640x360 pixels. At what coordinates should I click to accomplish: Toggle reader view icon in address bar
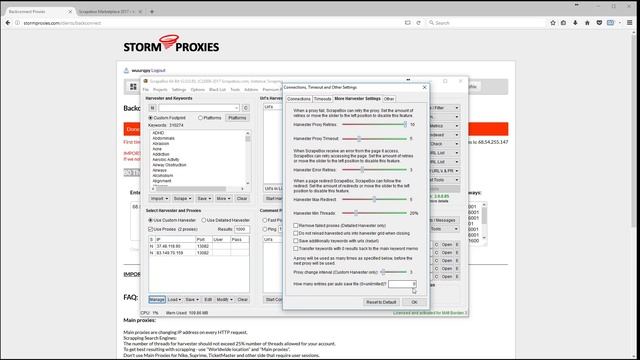click(x=407, y=23)
